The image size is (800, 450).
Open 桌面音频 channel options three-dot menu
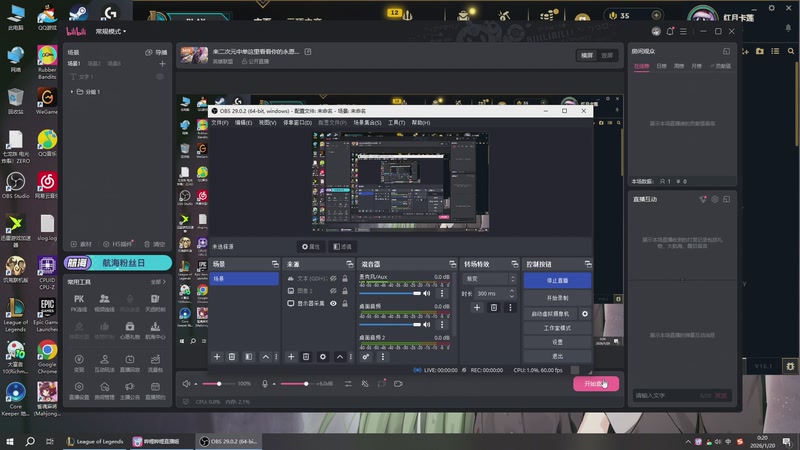(x=442, y=324)
